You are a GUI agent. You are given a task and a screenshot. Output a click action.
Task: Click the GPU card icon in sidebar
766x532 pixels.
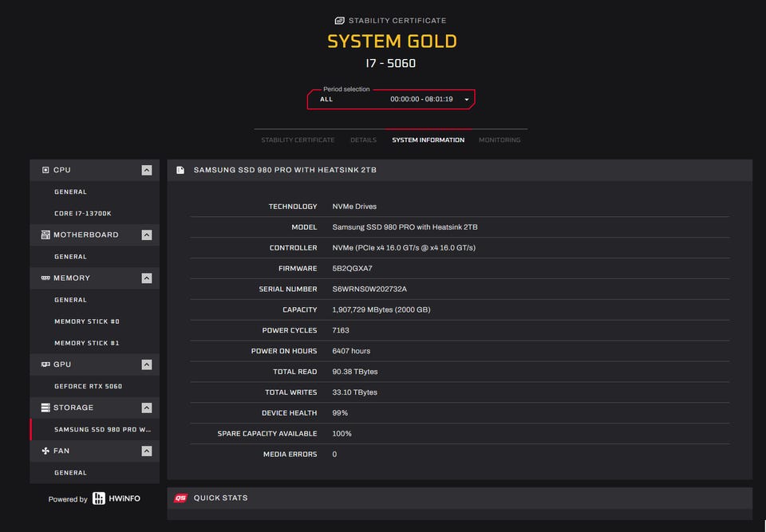point(45,365)
